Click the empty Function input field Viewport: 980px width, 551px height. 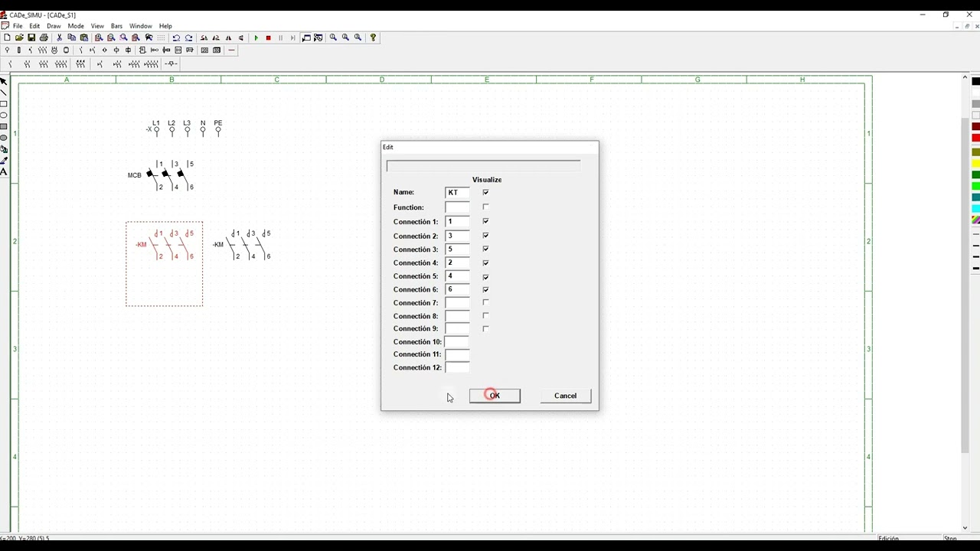tap(457, 207)
